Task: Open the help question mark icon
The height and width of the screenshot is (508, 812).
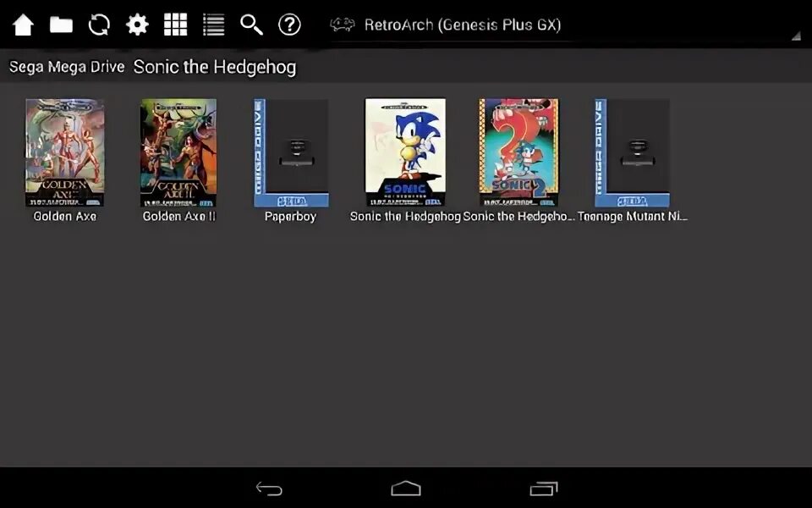Action: point(289,25)
